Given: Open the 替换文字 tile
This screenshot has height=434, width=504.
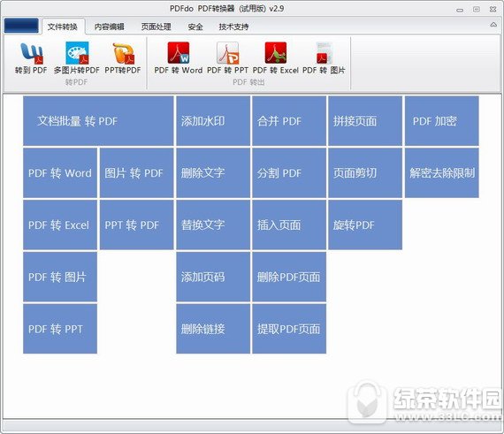Looking at the screenshot, I should coord(213,225).
